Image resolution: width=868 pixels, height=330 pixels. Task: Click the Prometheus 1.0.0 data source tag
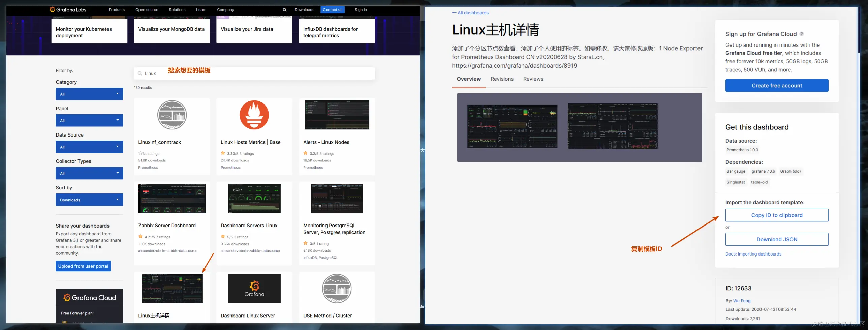click(742, 150)
